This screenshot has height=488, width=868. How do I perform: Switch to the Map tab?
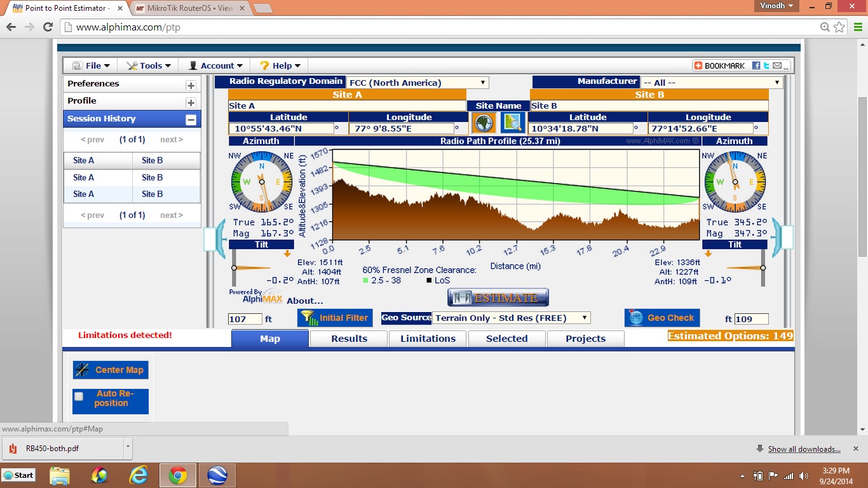270,339
